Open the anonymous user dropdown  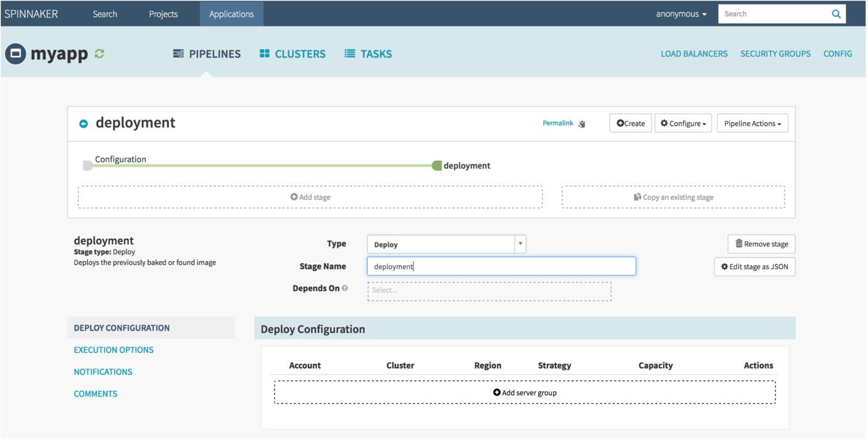(x=681, y=14)
